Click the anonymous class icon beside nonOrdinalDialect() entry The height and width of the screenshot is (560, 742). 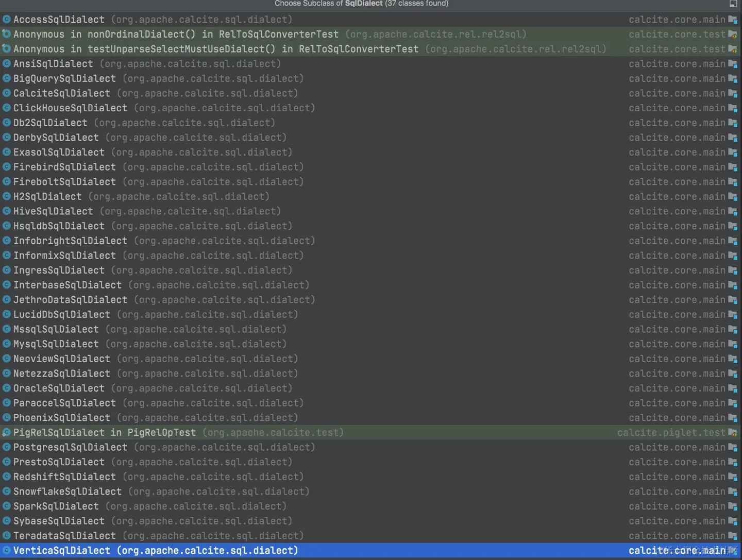coord(7,34)
